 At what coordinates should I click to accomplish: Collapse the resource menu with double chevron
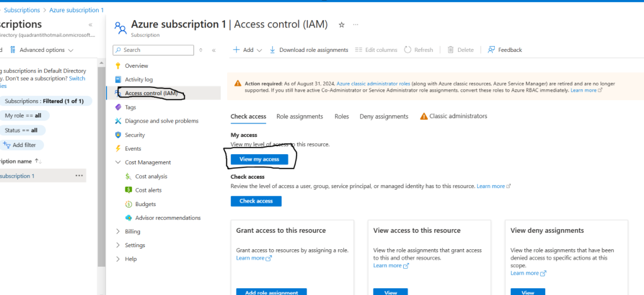point(214,50)
